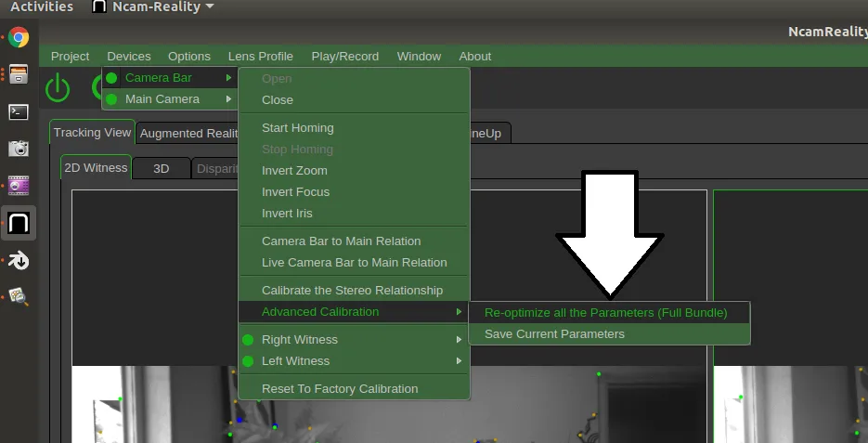
Task: Open the Play/Record menu
Action: pos(344,57)
